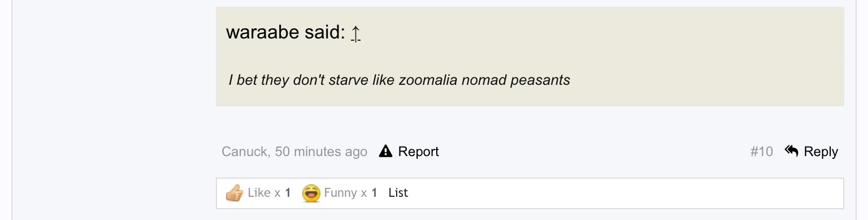This screenshot has height=220, width=868.
Task: Click the up arrow beside "waraabe said:"
Action: pyautogui.click(x=355, y=33)
